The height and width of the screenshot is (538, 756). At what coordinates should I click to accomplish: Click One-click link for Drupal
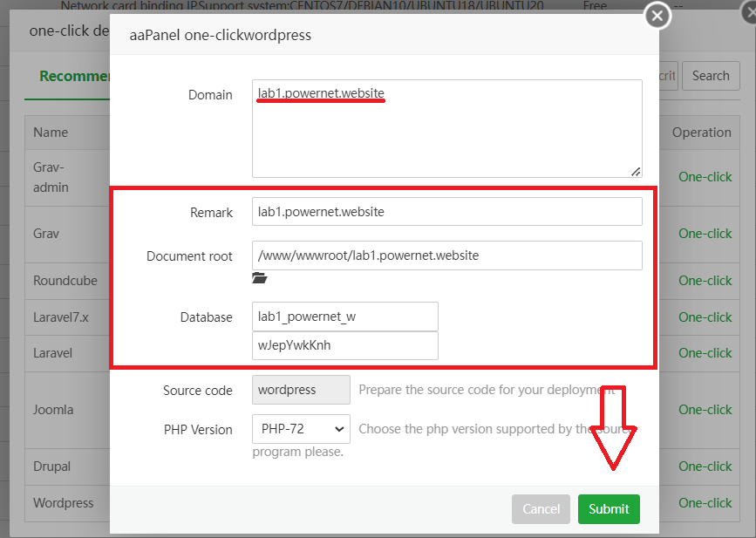705,466
